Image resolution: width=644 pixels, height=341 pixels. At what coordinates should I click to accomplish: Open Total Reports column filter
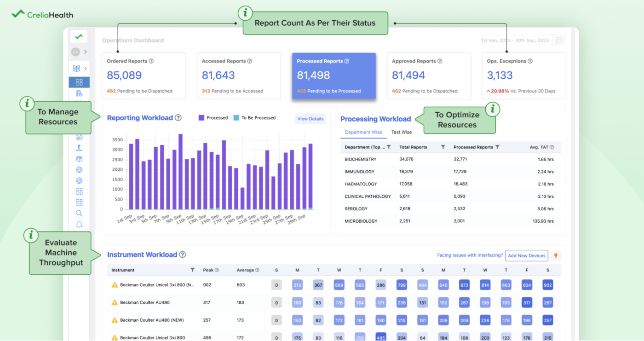[x=443, y=147]
